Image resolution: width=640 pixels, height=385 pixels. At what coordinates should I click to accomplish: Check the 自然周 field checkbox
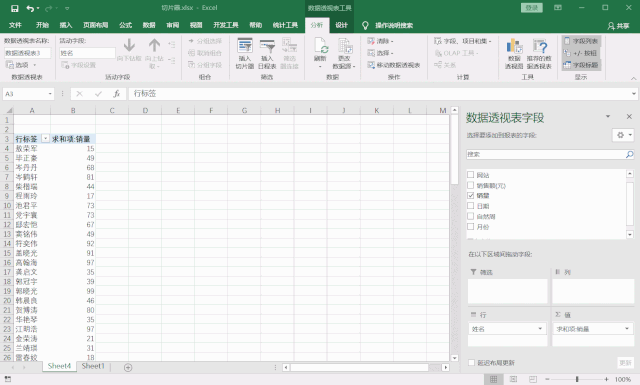click(471, 216)
